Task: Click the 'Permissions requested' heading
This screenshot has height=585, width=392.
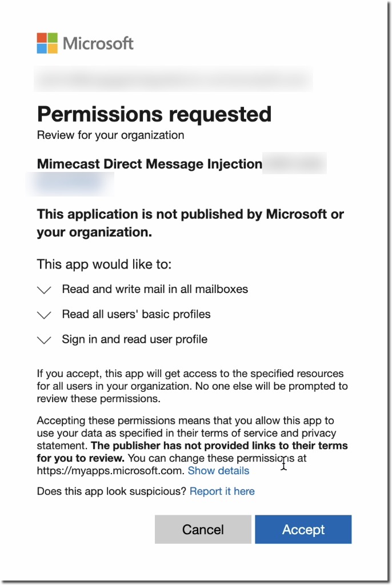Action: pos(154,114)
